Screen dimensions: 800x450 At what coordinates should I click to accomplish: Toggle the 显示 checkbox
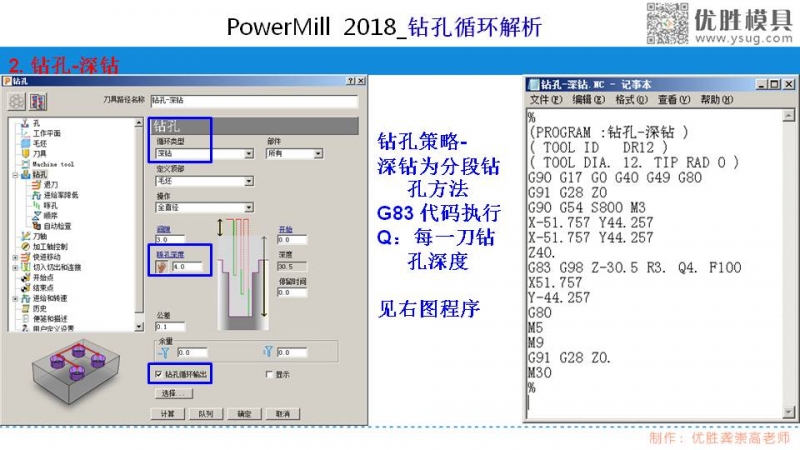pos(269,375)
